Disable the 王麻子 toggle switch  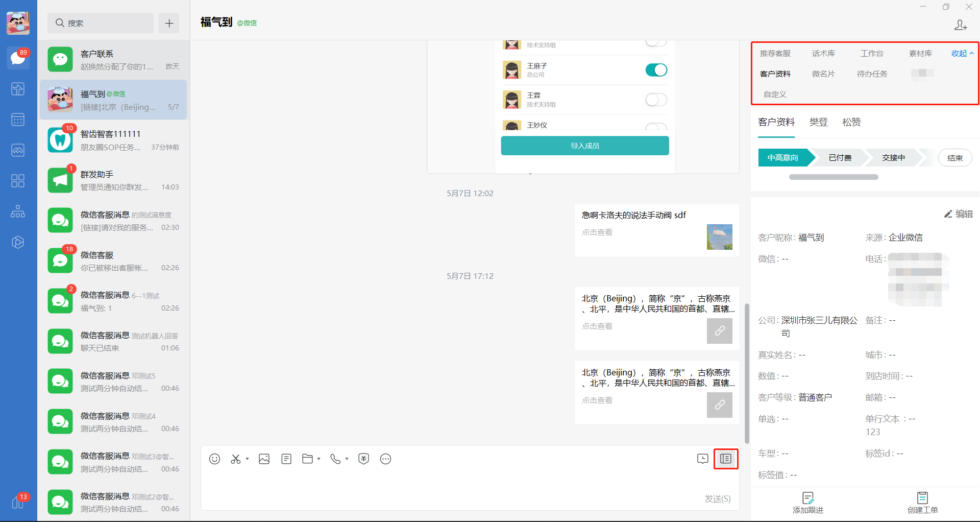pos(656,70)
